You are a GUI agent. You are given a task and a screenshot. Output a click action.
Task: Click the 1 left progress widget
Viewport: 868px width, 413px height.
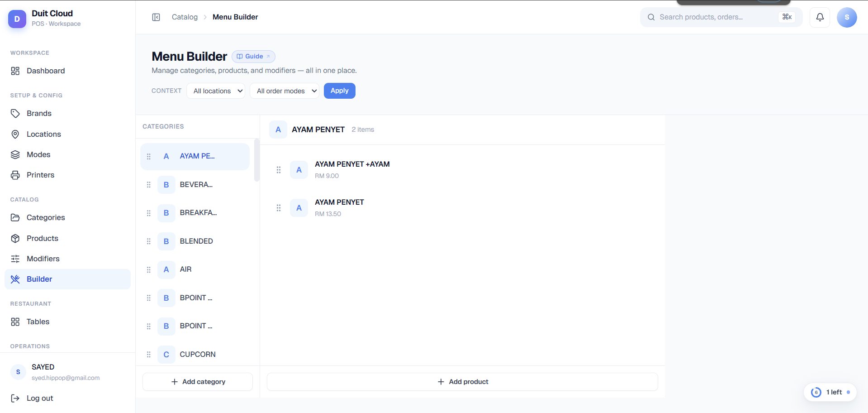[x=830, y=392]
